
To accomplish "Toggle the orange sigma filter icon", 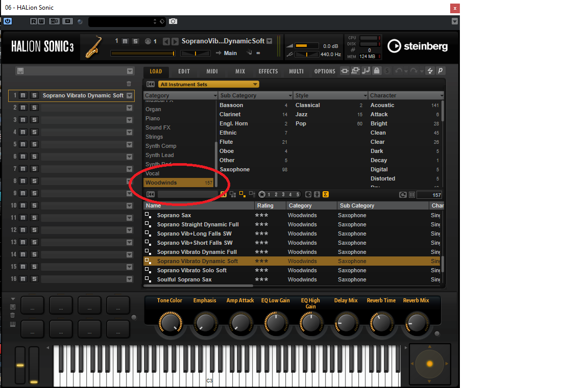I will point(326,194).
